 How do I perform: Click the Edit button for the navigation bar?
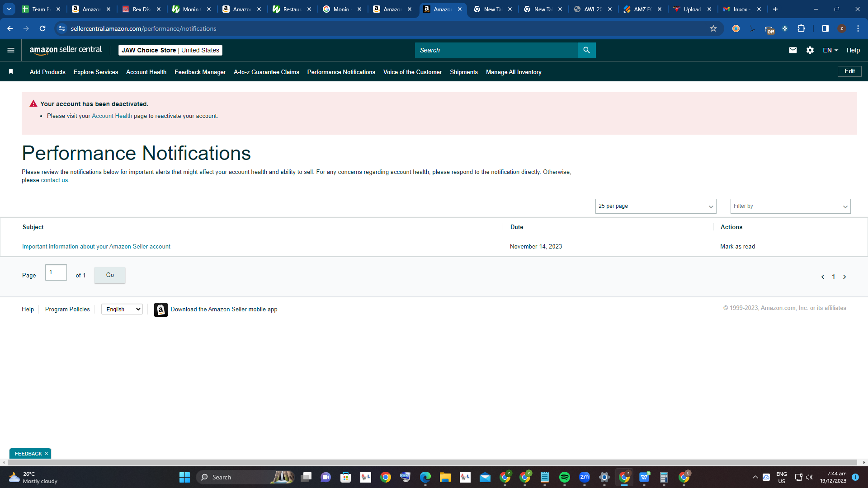(x=849, y=71)
